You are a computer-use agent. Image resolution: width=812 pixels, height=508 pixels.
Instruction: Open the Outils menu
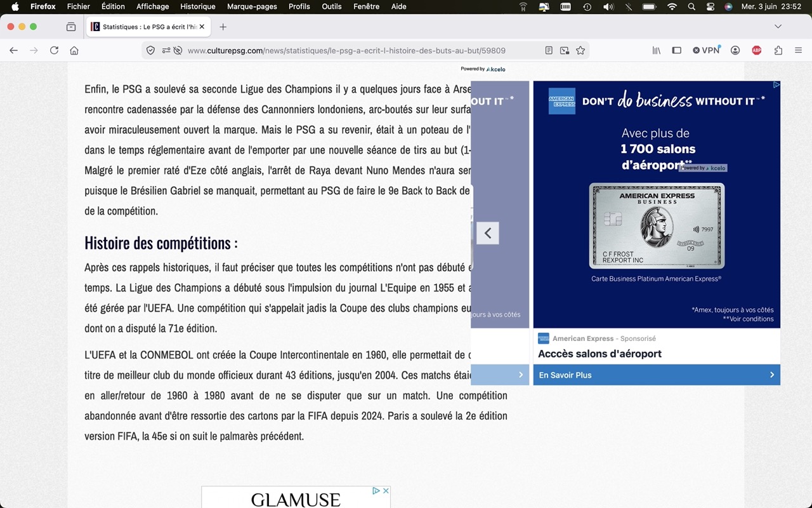[332, 7]
